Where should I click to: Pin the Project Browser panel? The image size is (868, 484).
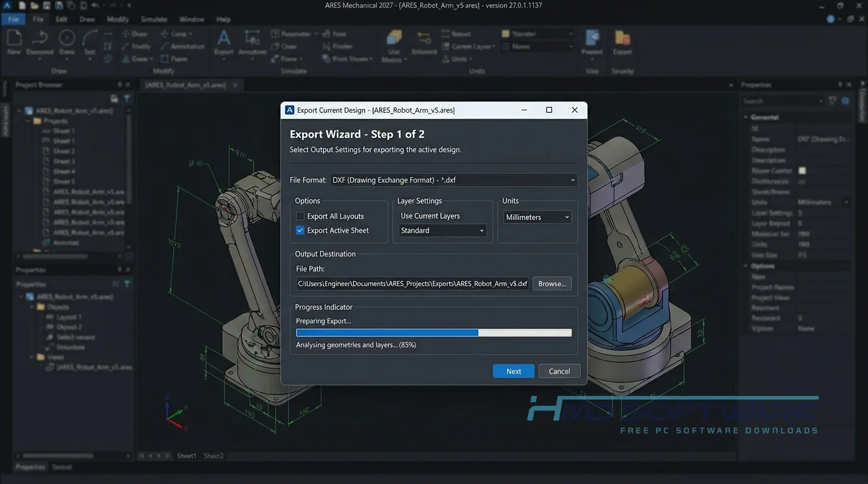pyautogui.click(x=119, y=84)
